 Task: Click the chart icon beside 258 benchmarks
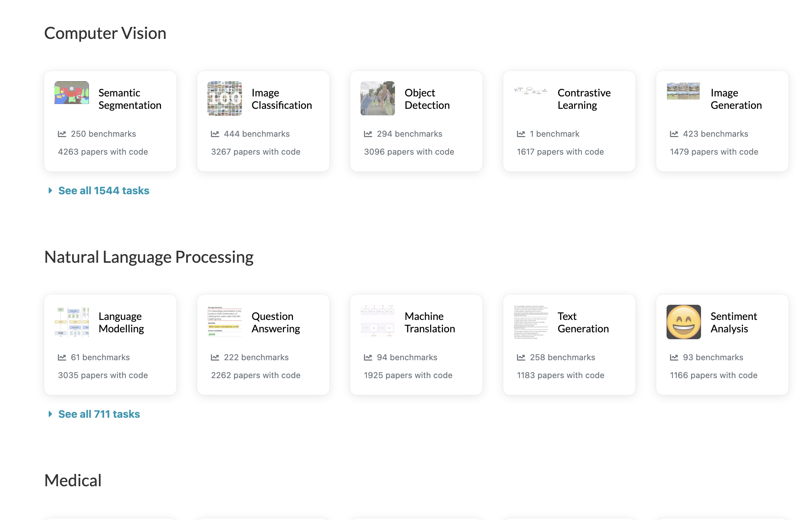pyautogui.click(x=521, y=357)
